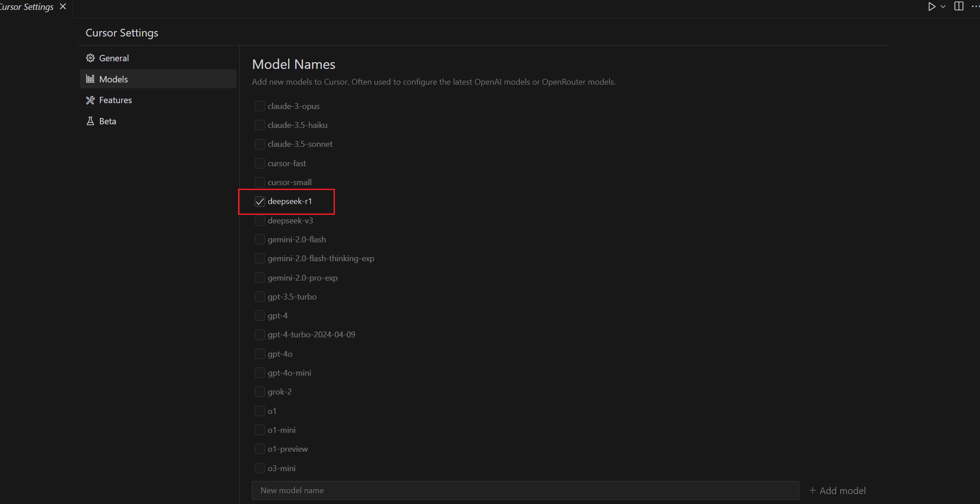Uncheck the deepseek-r1 checkbox

point(260,201)
